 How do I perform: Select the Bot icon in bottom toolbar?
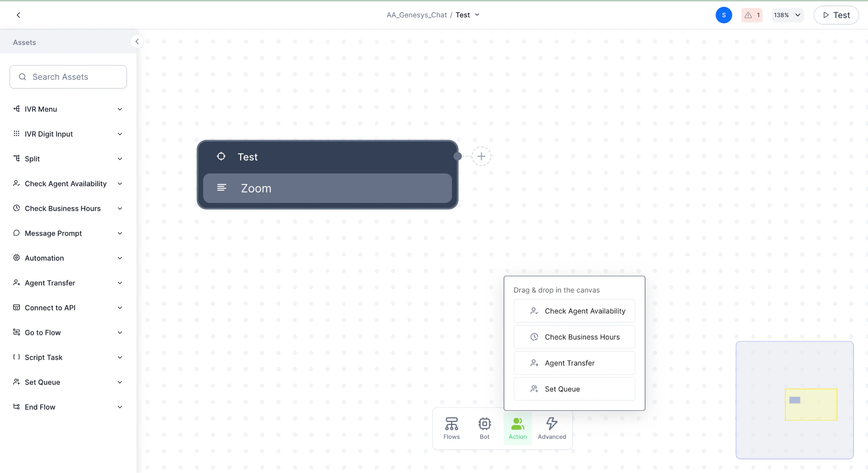484,423
